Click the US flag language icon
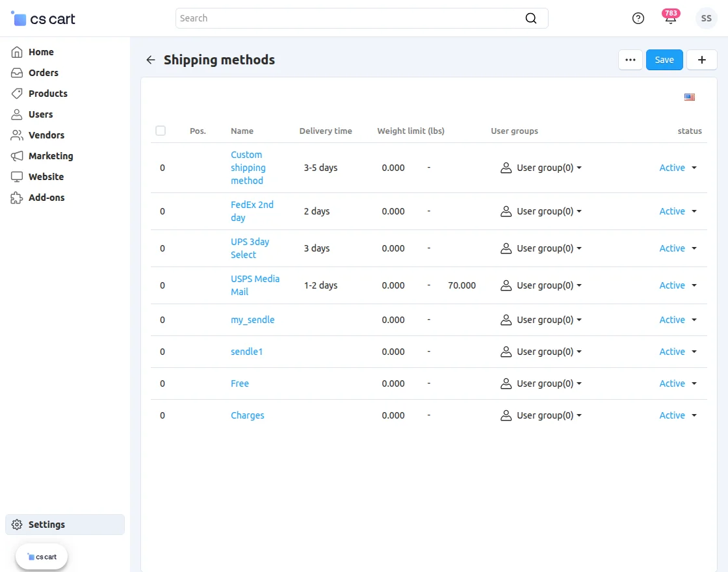Image resolution: width=728 pixels, height=572 pixels. [x=689, y=97]
